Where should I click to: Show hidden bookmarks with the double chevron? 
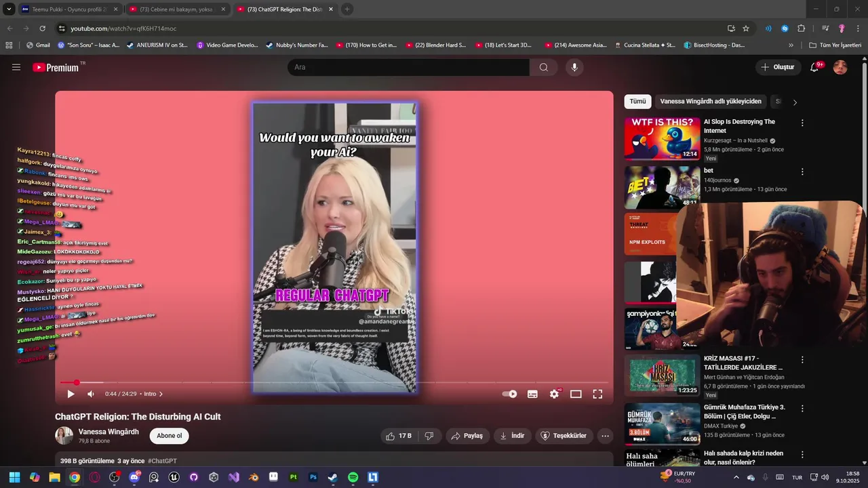tap(791, 45)
